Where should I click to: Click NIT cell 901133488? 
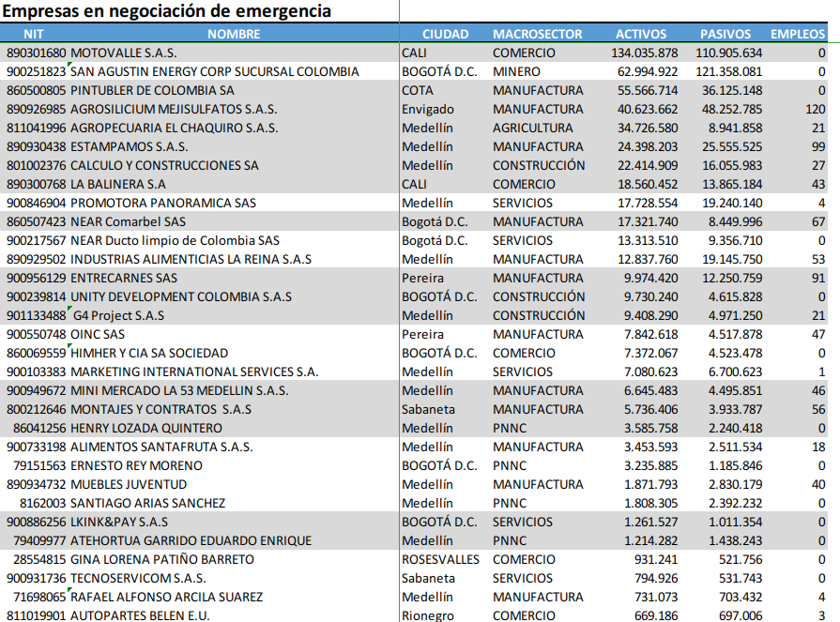[x=37, y=315]
